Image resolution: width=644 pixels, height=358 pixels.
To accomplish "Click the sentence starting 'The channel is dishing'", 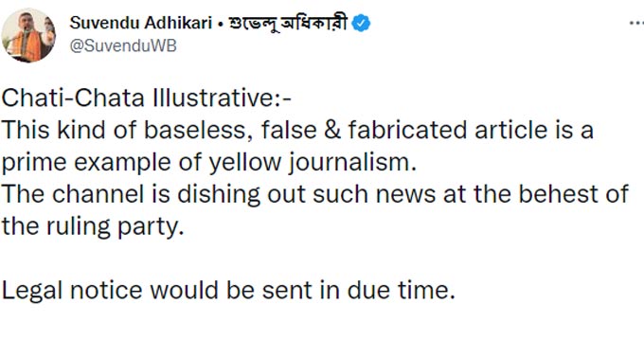I will [315, 210].
